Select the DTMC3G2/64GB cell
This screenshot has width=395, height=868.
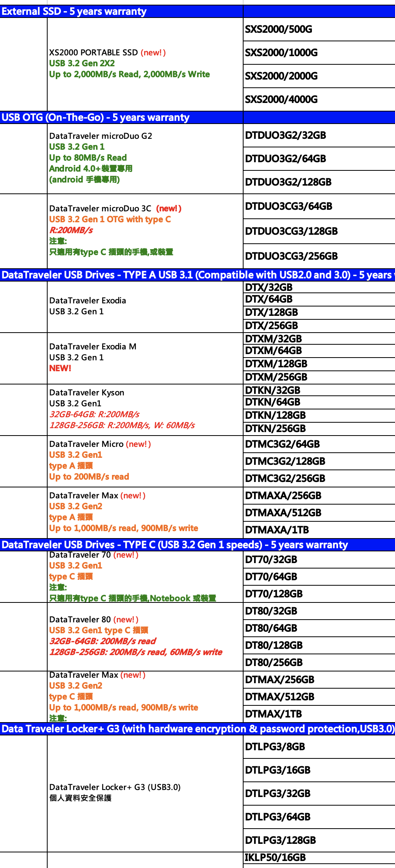319,444
